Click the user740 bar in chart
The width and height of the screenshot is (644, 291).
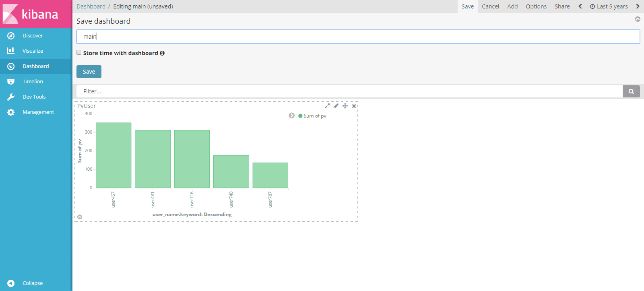231,171
